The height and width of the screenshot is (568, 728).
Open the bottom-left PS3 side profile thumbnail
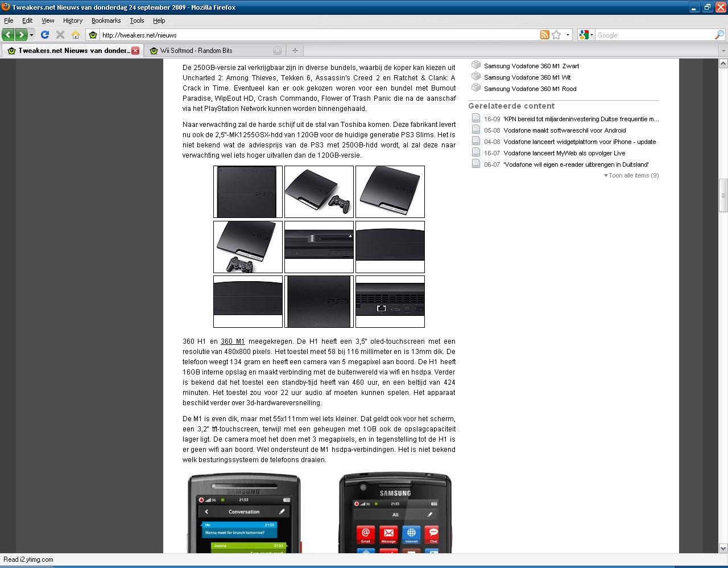248,302
